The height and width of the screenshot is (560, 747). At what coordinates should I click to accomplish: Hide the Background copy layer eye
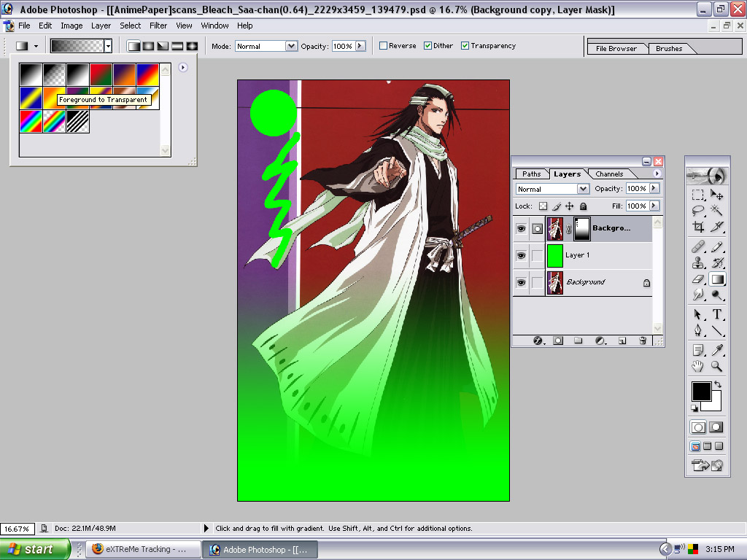pos(521,228)
